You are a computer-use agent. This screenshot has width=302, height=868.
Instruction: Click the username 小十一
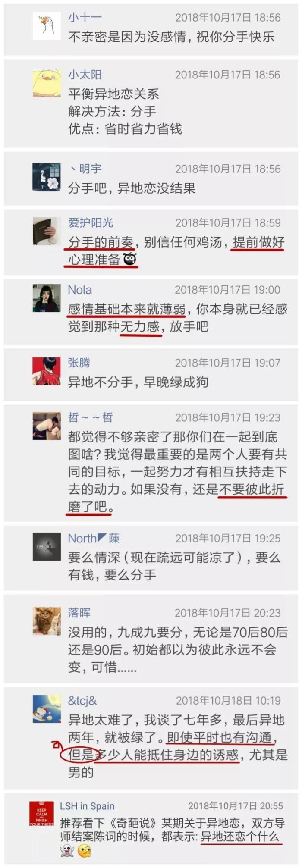click(x=85, y=18)
